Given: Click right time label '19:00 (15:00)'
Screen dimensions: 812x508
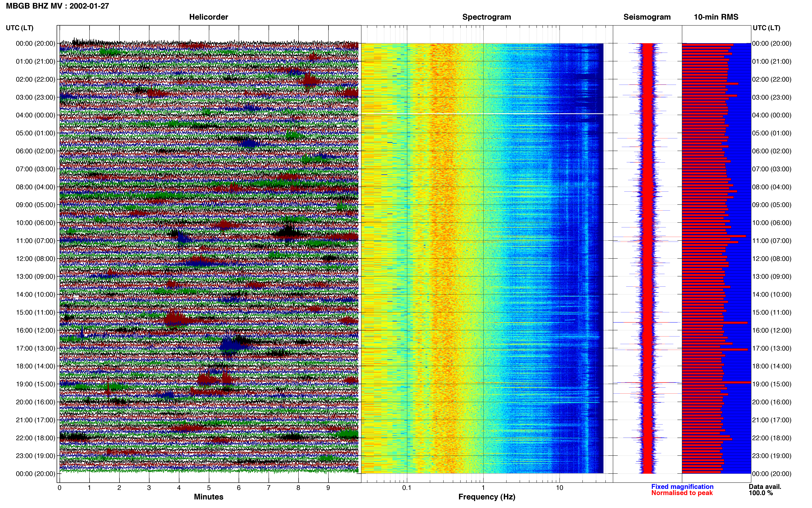Looking at the screenshot, I should [x=772, y=384].
